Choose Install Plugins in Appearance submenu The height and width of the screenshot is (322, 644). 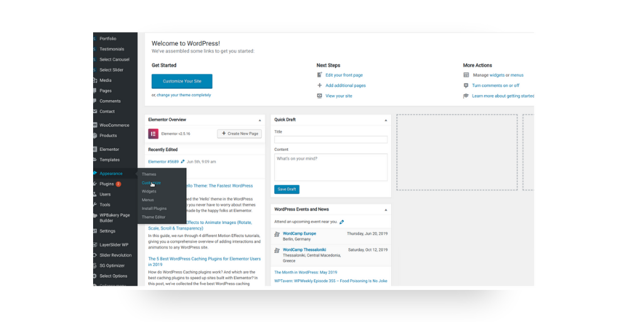tap(154, 209)
